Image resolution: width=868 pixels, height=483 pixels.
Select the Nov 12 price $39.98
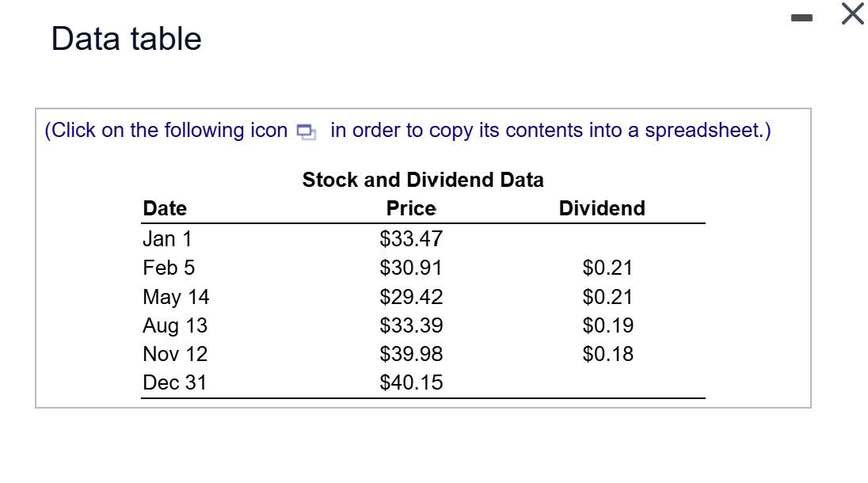411,354
